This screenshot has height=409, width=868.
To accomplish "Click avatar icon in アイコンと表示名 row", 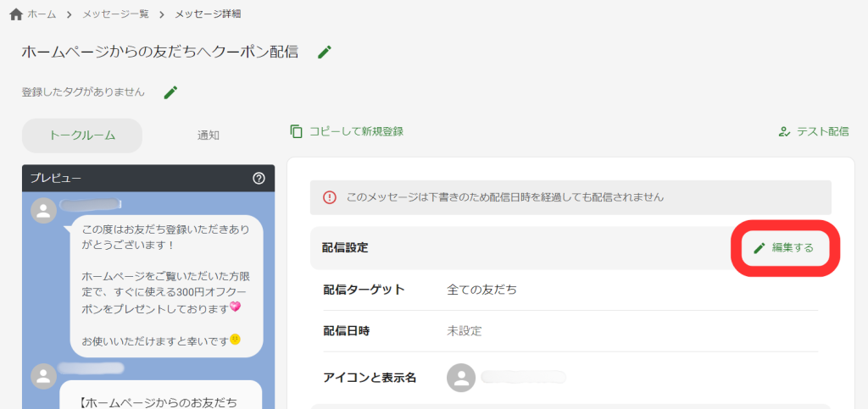I will click(460, 378).
